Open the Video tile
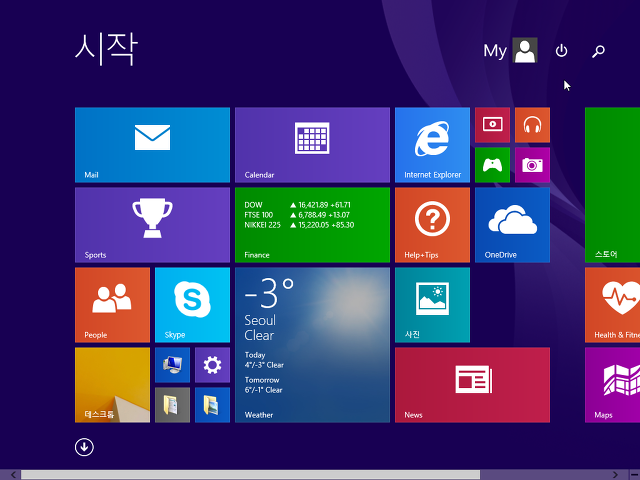This screenshot has height=480, width=640. (x=492, y=125)
